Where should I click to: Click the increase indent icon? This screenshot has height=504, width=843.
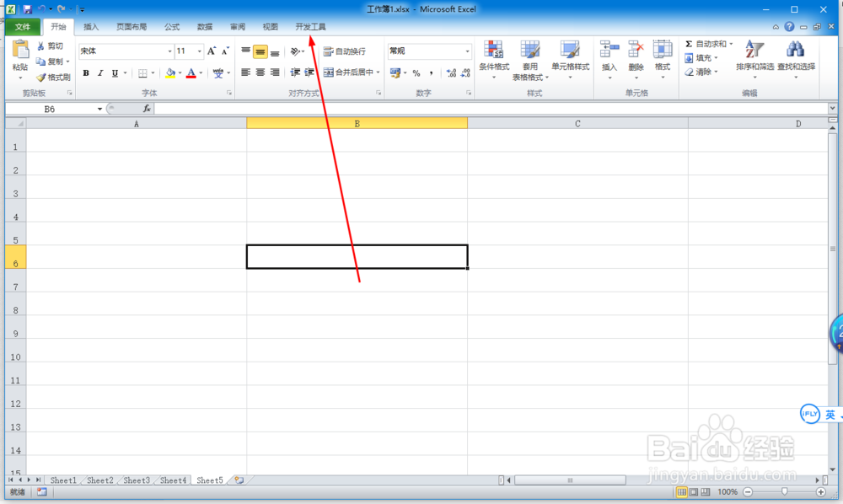point(309,72)
